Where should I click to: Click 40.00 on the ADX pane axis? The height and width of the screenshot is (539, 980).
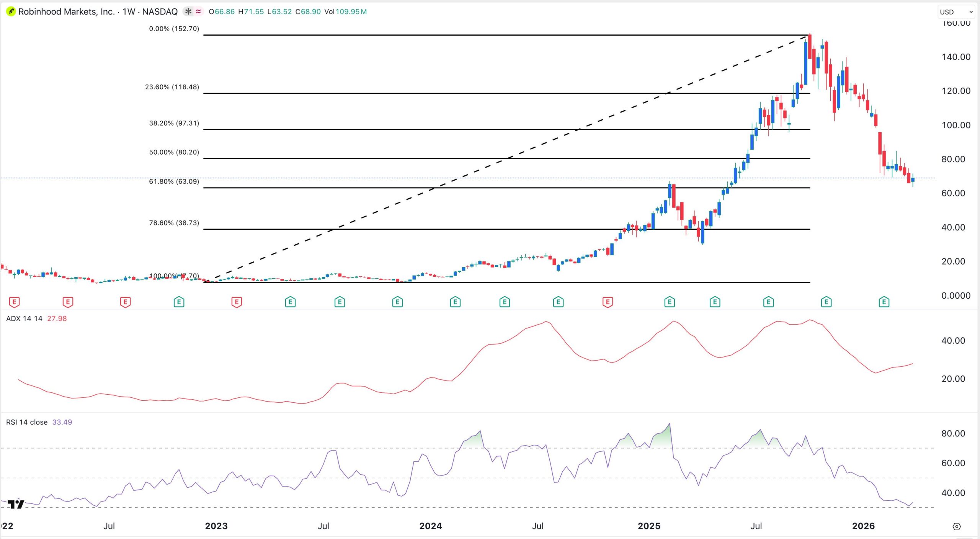[953, 341]
